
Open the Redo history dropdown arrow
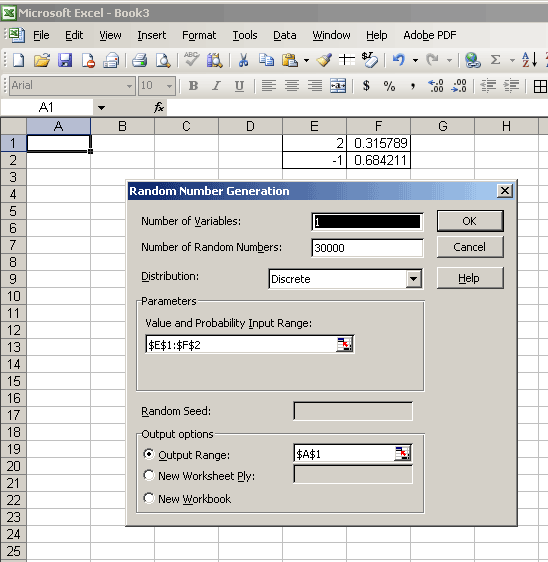point(449,60)
